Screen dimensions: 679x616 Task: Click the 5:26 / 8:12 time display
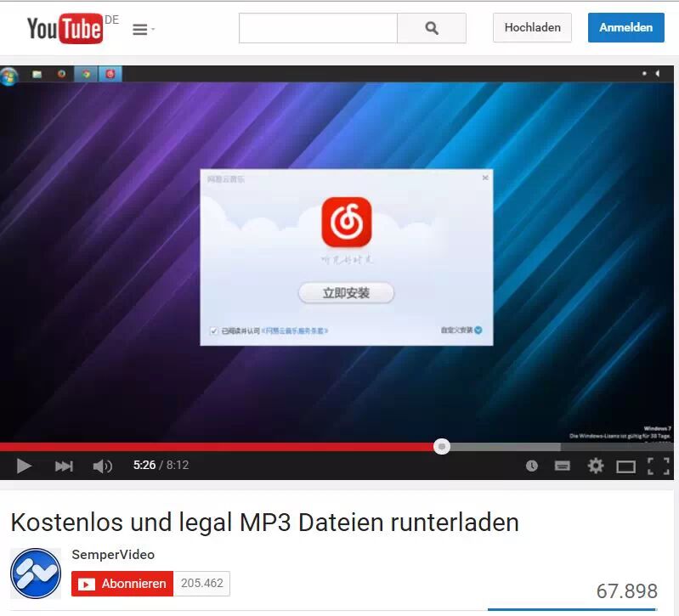[x=161, y=466]
